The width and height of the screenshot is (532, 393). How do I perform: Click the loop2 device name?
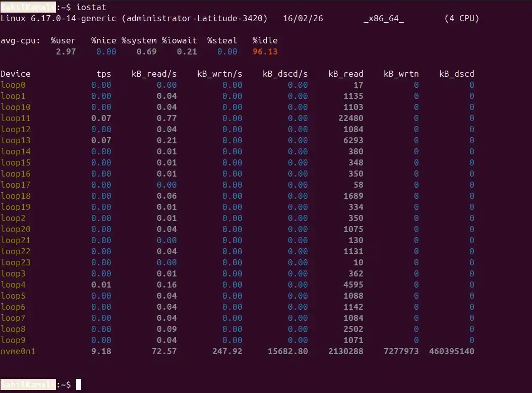pyautogui.click(x=13, y=218)
